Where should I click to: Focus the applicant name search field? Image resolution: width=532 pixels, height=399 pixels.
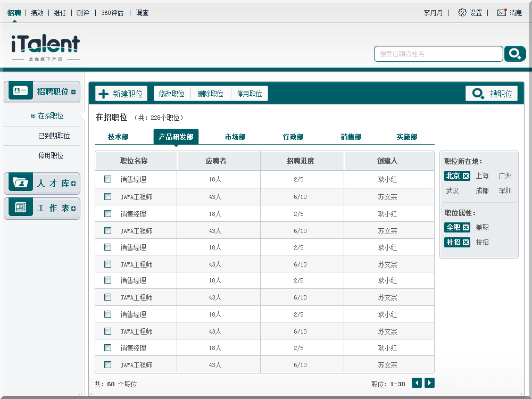[438, 54]
